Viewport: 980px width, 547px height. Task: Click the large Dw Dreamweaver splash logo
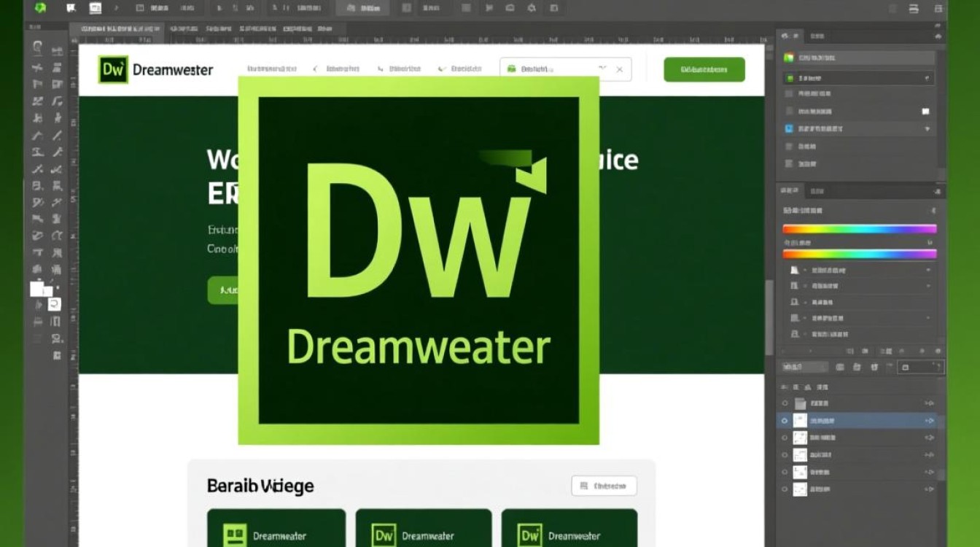[419, 260]
